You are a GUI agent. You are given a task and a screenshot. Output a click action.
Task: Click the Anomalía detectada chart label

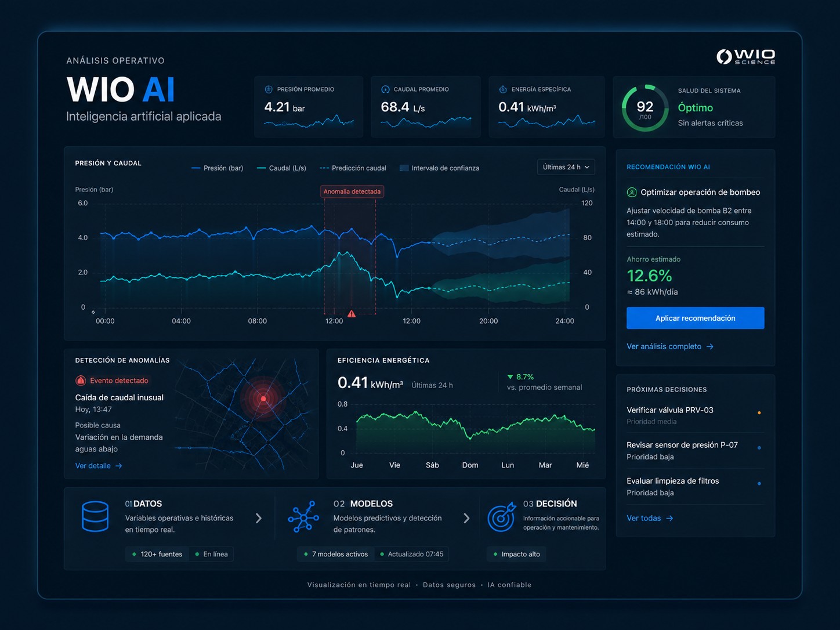[352, 191]
